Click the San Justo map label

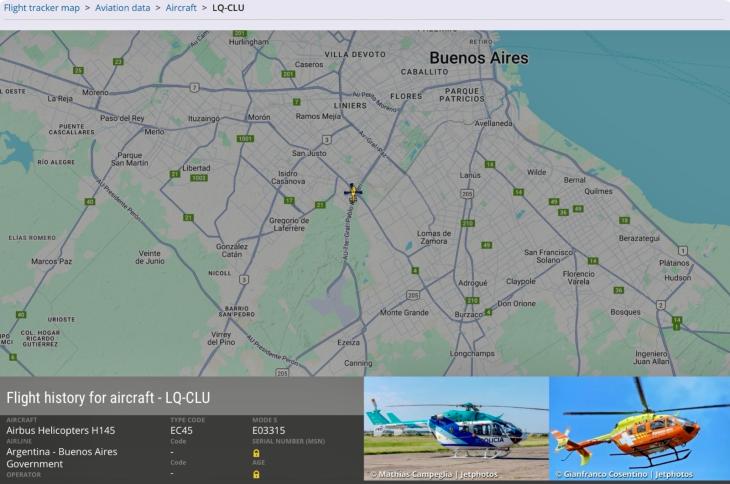click(309, 153)
